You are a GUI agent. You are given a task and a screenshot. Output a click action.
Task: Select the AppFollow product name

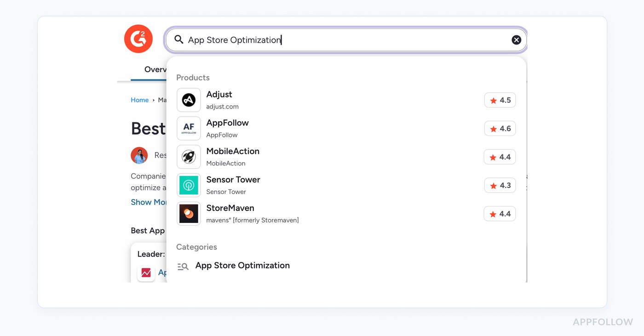[x=227, y=123]
